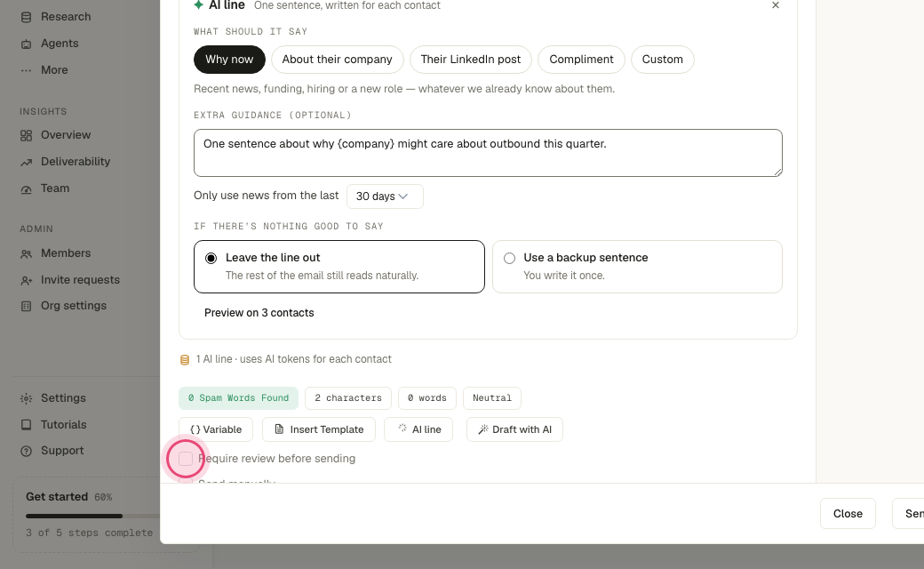This screenshot has width=924, height=569.
Task: Open the Agents section
Action: (x=60, y=43)
